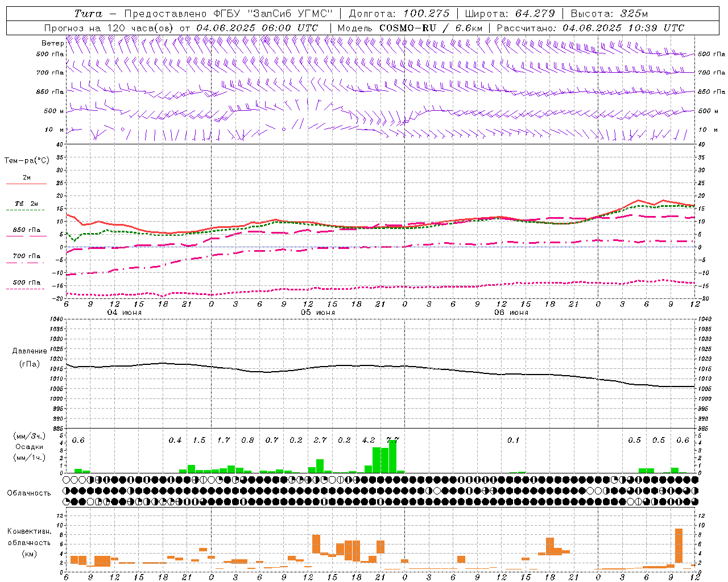Click the precipitation total "1.5"
The image size is (728, 582).
[199, 440]
